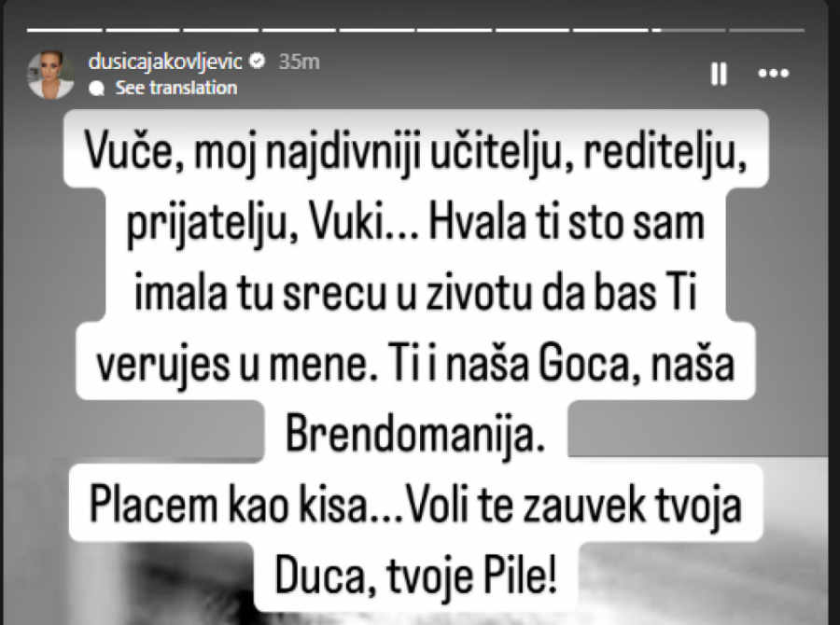Jump to the third story progress segment
This screenshot has height=625, width=840.
click(220, 30)
